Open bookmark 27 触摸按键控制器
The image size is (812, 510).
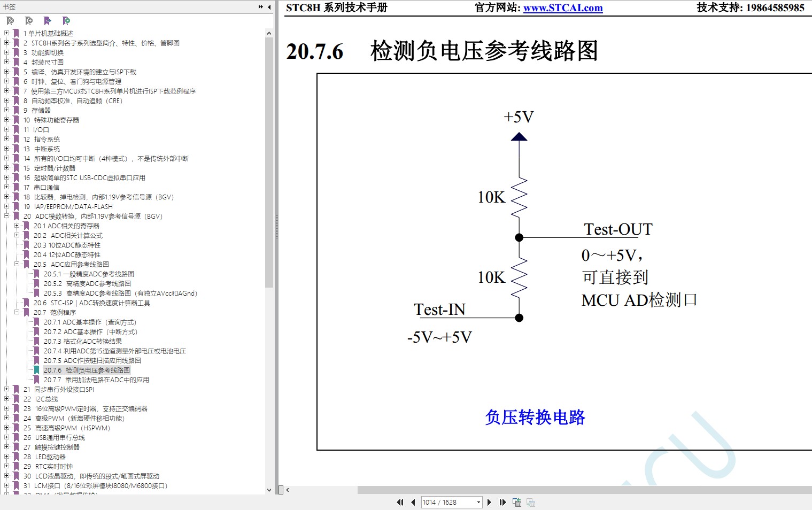coord(51,447)
